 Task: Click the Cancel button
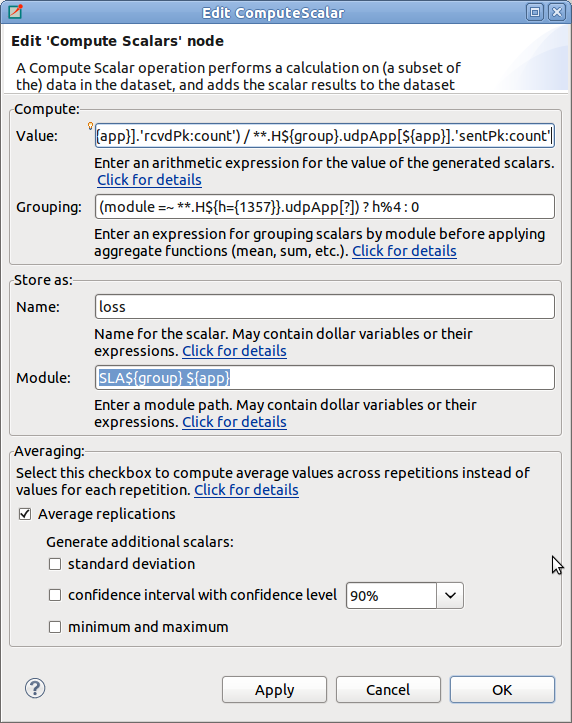click(388, 690)
